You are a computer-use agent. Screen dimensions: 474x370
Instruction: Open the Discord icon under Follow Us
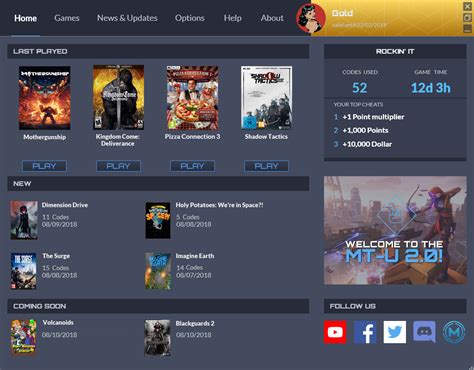pyautogui.click(x=424, y=332)
